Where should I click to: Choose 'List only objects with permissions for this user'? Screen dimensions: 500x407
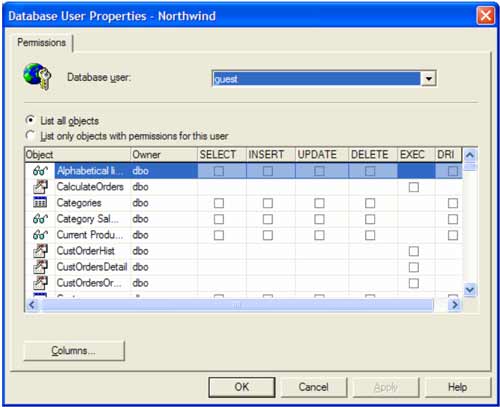click(x=30, y=135)
